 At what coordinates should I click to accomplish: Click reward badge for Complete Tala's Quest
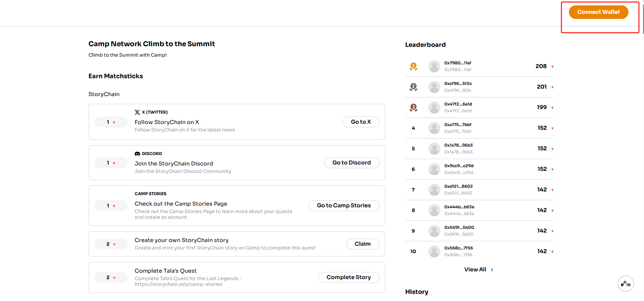111,277
